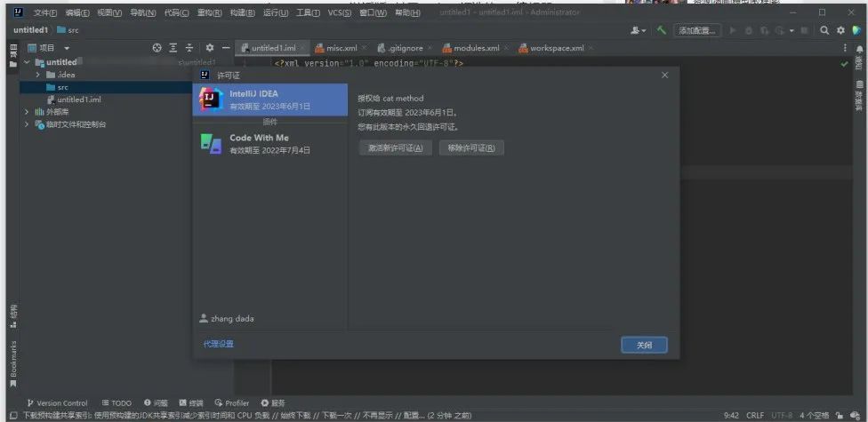Click the 代理设置 proxy settings link
The image size is (868, 422).
tap(218, 344)
